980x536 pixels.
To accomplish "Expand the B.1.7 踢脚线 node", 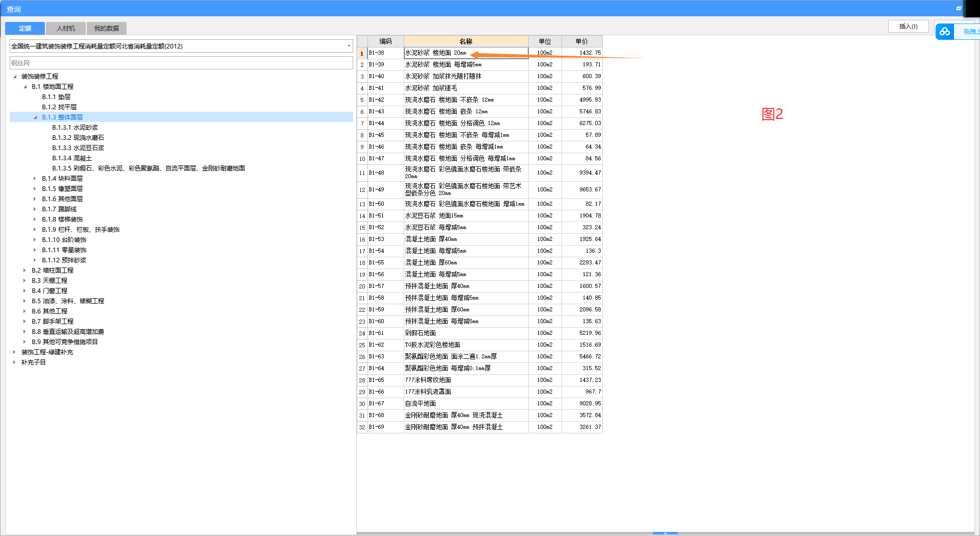I will (35, 209).
